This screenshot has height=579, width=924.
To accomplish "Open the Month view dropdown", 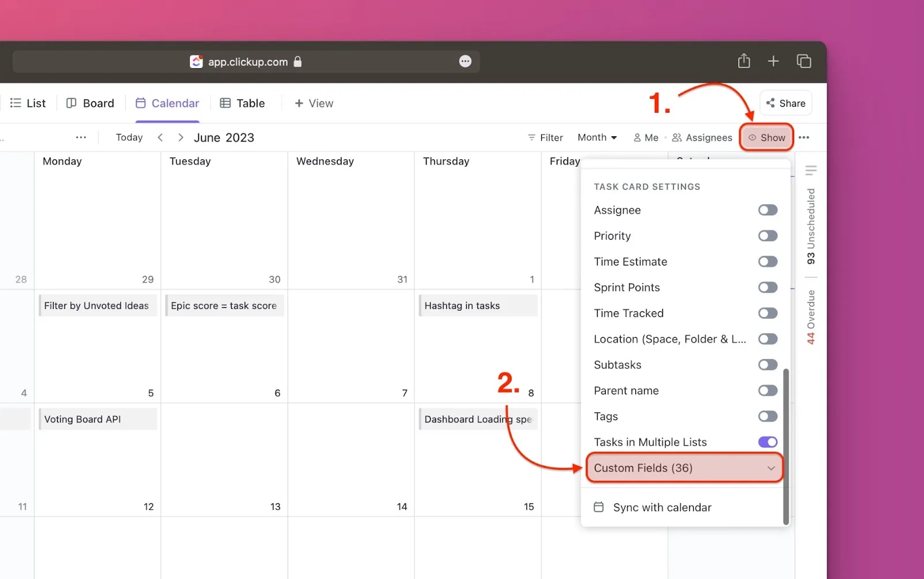I will 597,137.
